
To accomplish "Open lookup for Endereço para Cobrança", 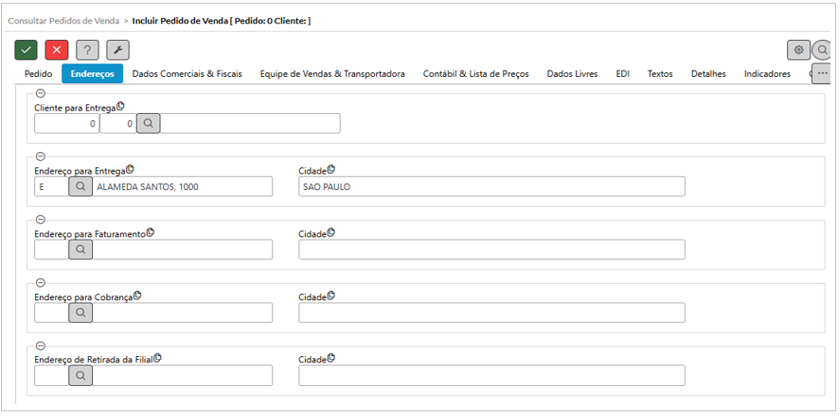I will pyautogui.click(x=80, y=313).
